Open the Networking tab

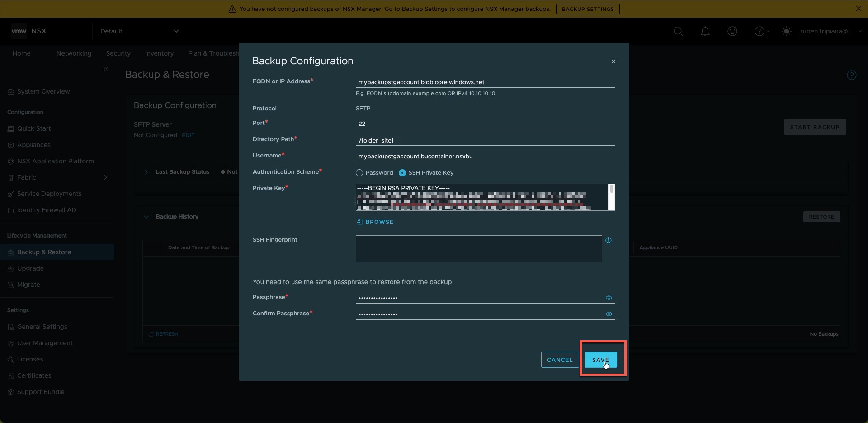pos(74,53)
